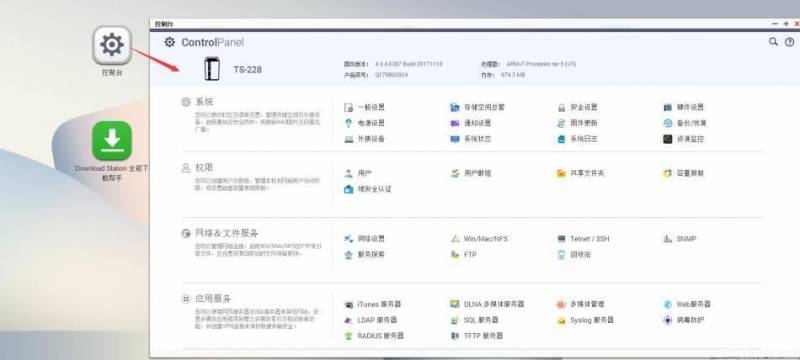Open 容量限制 quota settings
The height and width of the screenshot is (360, 800).
(x=684, y=173)
